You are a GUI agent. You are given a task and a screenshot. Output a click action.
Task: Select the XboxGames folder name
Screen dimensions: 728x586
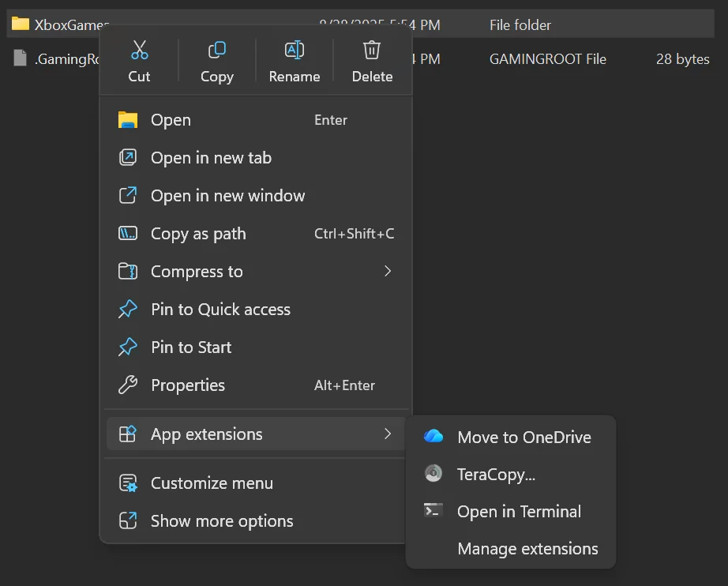click(x=72, y=24)
